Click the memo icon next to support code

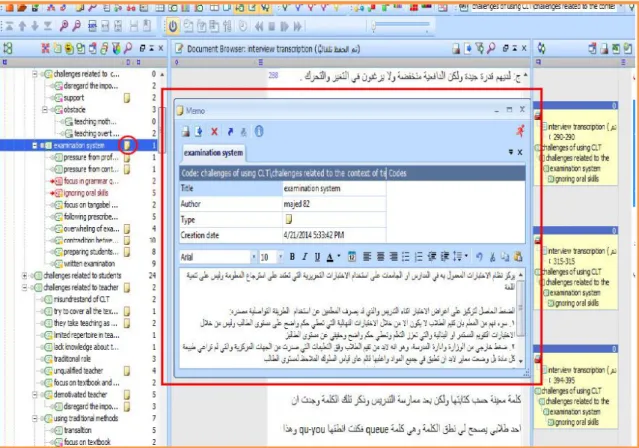(x=127, y=98)
